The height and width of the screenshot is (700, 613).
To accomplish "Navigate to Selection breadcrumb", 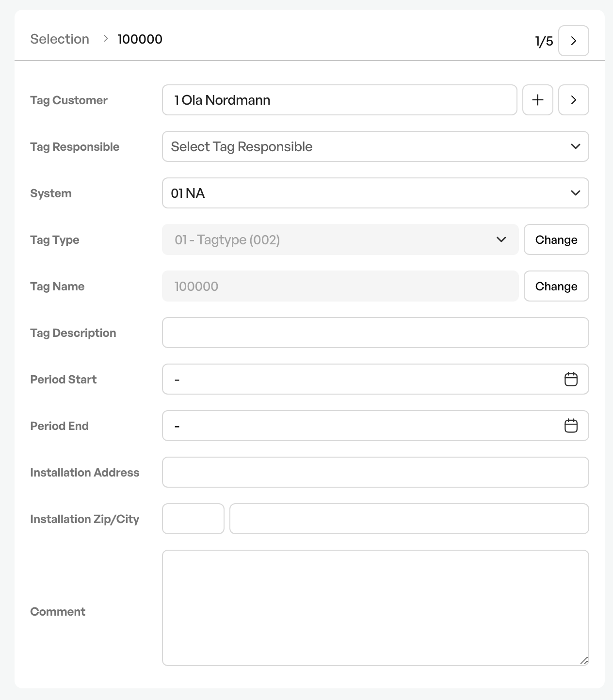I will (x=60, y=39).
